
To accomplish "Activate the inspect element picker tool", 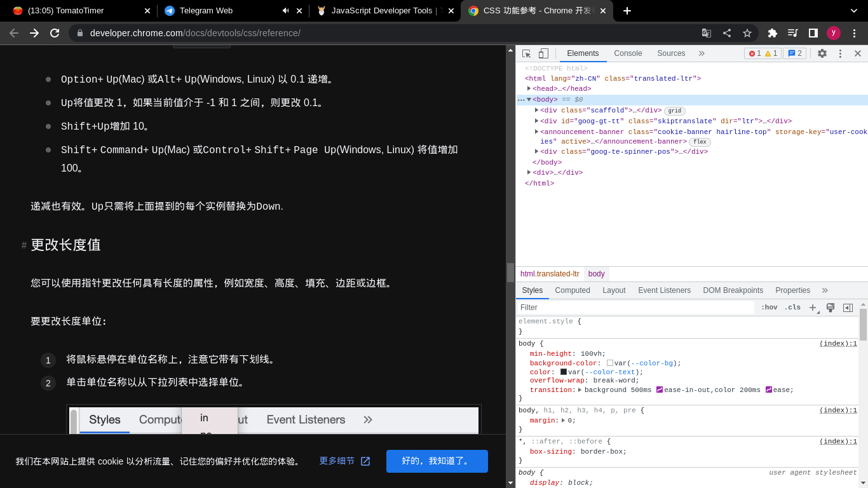I will pyautogui.click(x=527, y=53).
